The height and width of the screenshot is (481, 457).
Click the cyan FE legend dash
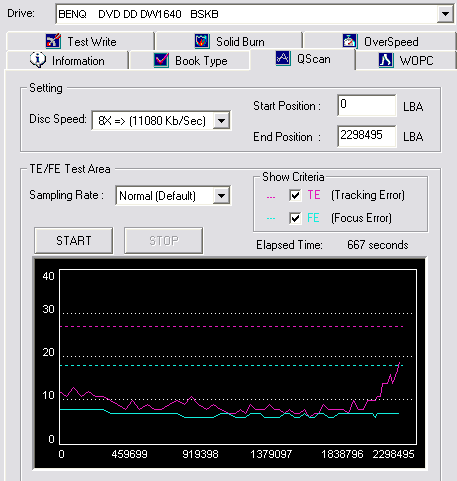pyautogui.click(x=271, y=219)
